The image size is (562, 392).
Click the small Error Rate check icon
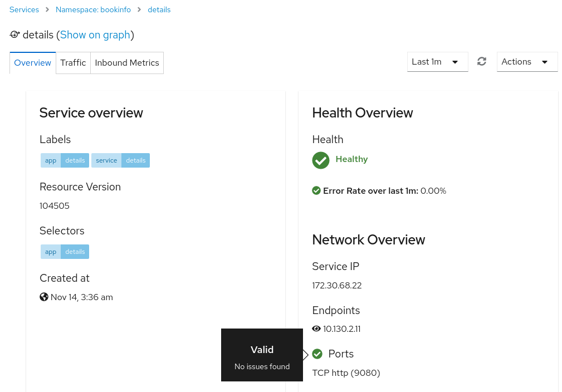coord(316,190)
